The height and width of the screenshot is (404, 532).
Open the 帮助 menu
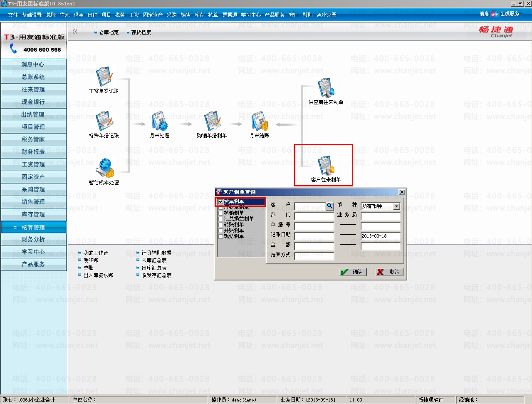tap(307, 15)
